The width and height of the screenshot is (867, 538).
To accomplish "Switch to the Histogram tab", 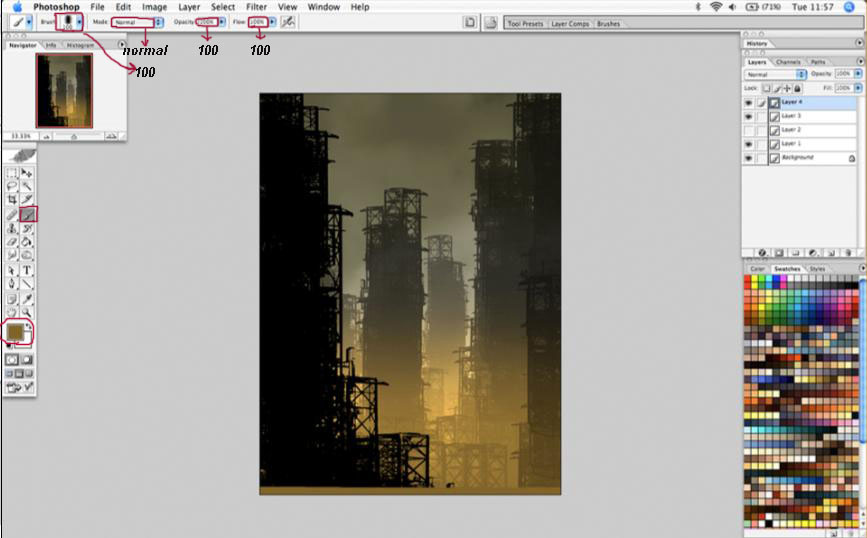I will click(81, 45).
